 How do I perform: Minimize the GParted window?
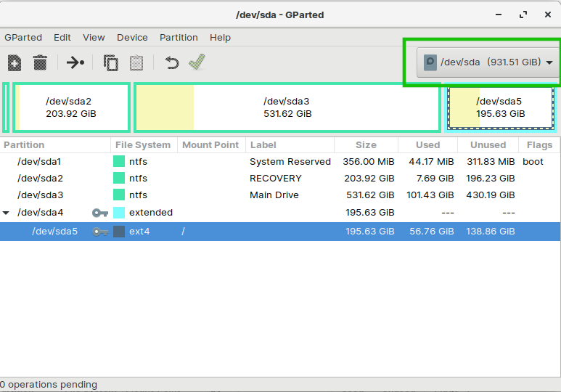[x=499, y=15]
